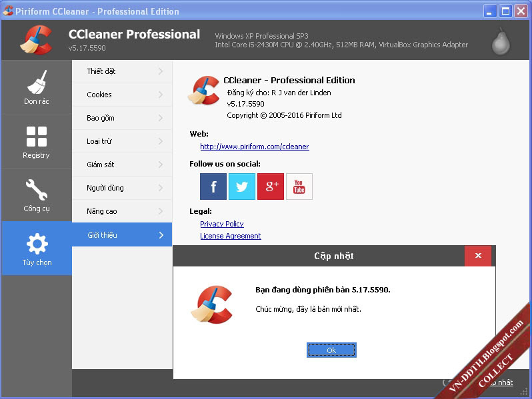This screenshot has height=399, width=532.
Task: Open the Loại trừ tab
Action: [x=122, y=141]
